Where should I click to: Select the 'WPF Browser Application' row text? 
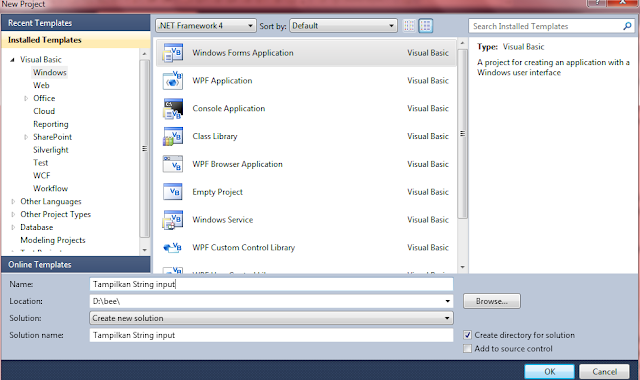[x=238, y=164]
